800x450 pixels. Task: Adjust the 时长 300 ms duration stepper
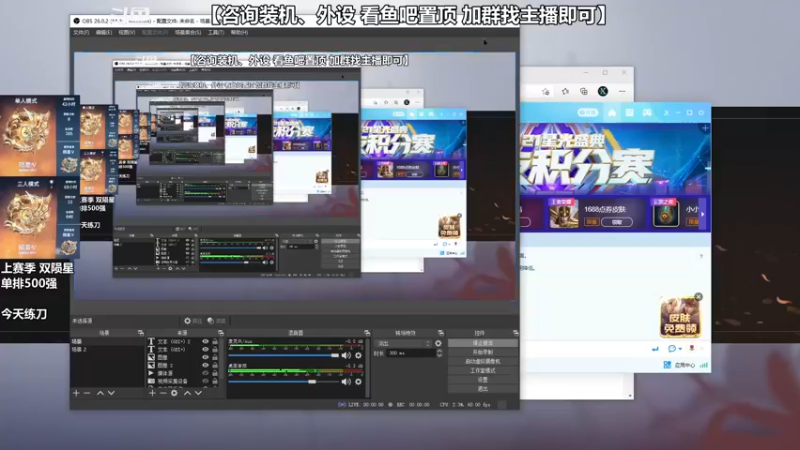pos(439,353)
